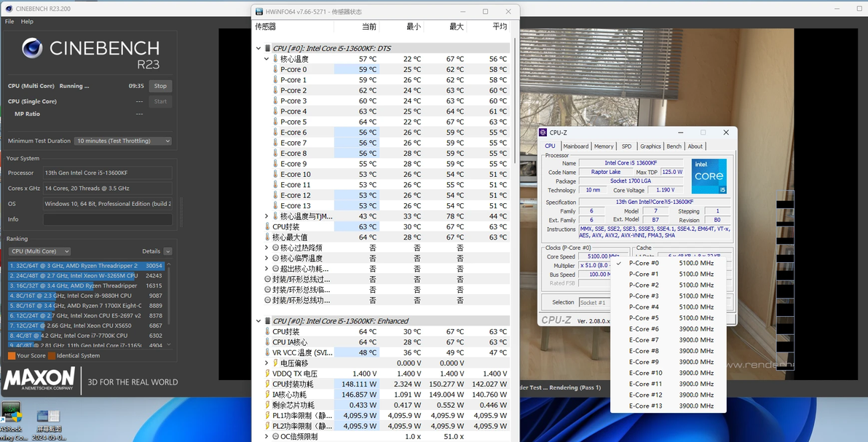
Task: Select checked P-Core #0 in clock menu
Action: [x=668, y=263]
